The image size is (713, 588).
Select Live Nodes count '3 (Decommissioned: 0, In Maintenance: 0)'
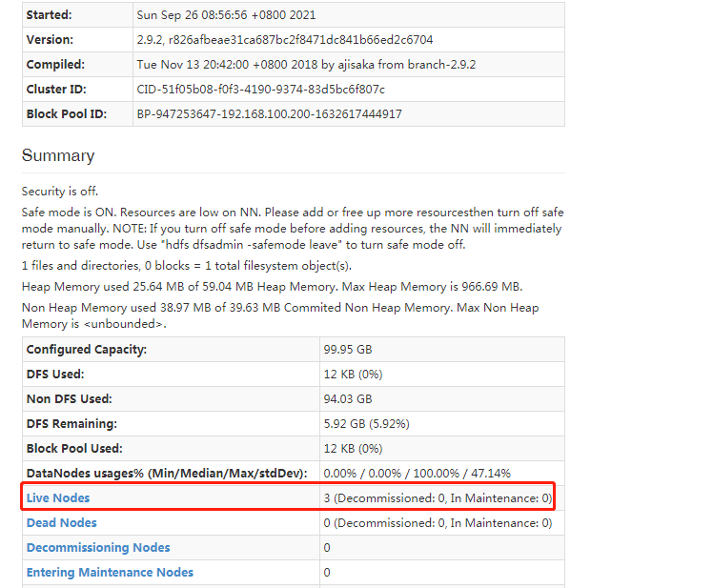(438, 498)
